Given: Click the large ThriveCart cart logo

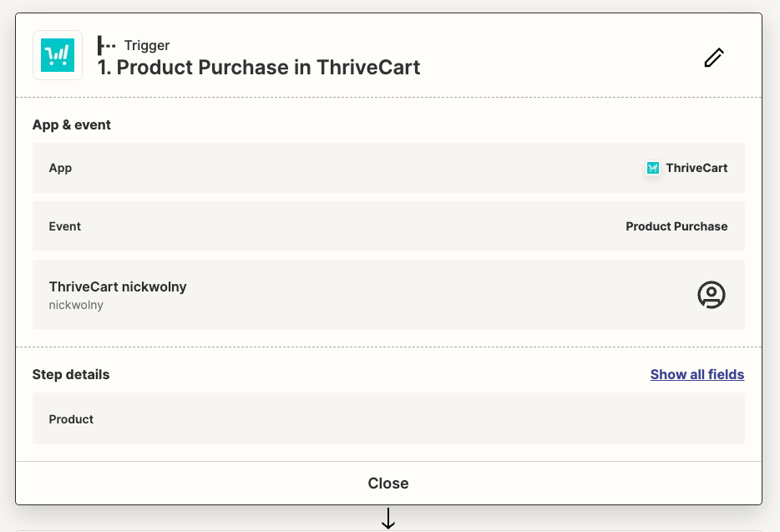Looking at the screenshot, I should click(58, 55).
